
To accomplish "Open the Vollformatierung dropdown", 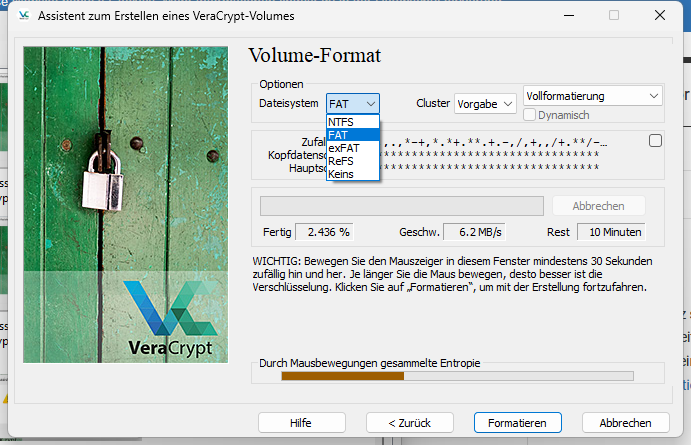I will 593,96.
